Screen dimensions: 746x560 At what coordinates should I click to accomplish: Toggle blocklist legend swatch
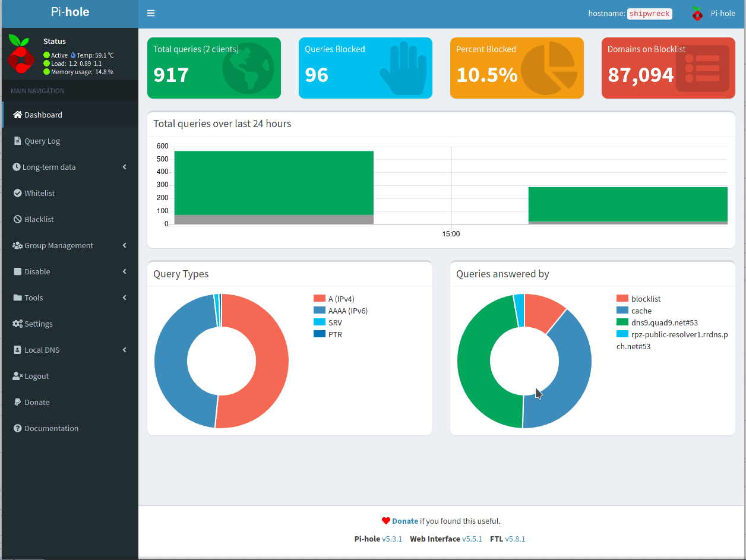(622, 299)
